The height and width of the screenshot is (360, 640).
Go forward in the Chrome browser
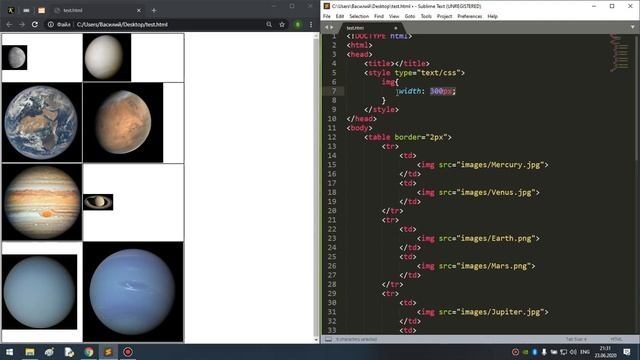point(22,24)
